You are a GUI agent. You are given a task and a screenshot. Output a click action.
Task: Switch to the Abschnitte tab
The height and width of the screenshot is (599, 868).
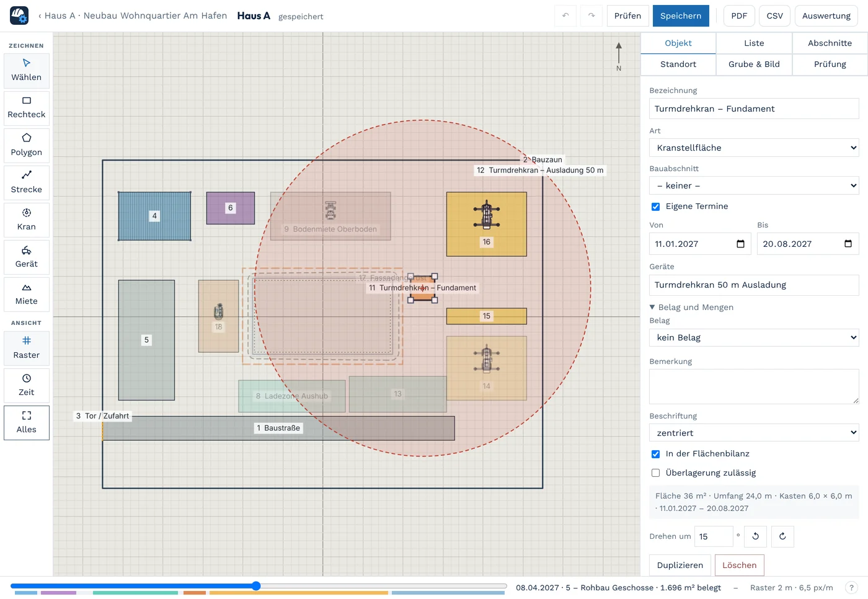830,43
